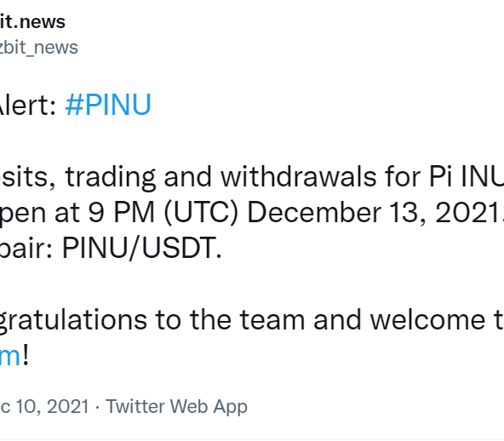
Task: Click the word trading in the tweet
Action: click(111, 178)
